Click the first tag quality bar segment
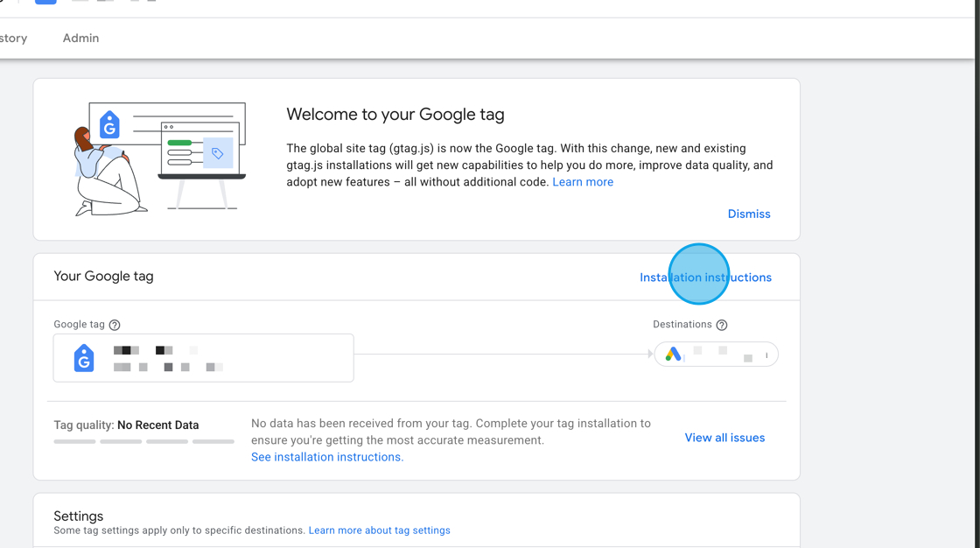This screenshot has height=548, width=980. pyautogui.click(x=74, y=441)
